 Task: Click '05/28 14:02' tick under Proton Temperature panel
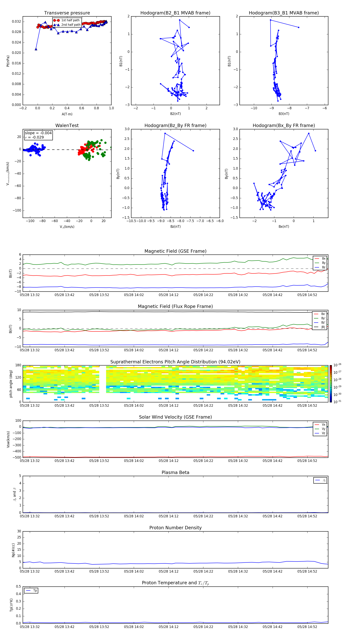(x=134, y=627)
